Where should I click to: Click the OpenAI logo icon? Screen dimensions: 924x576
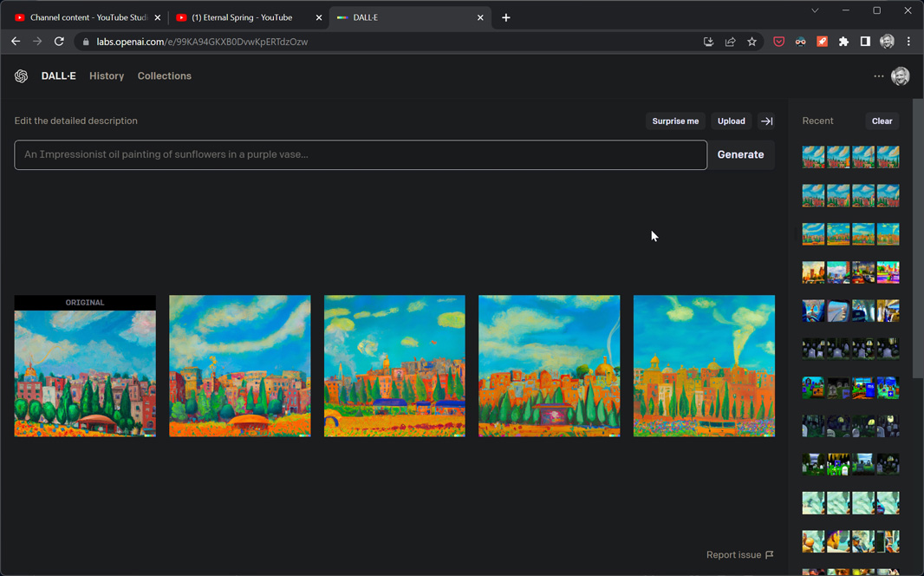click(x=22, y=76)
